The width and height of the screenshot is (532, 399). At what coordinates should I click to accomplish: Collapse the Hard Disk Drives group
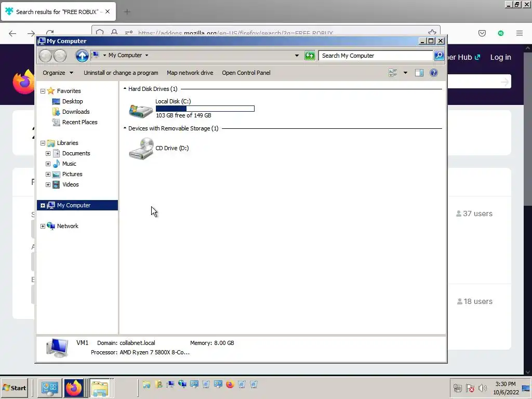(125, 89)
